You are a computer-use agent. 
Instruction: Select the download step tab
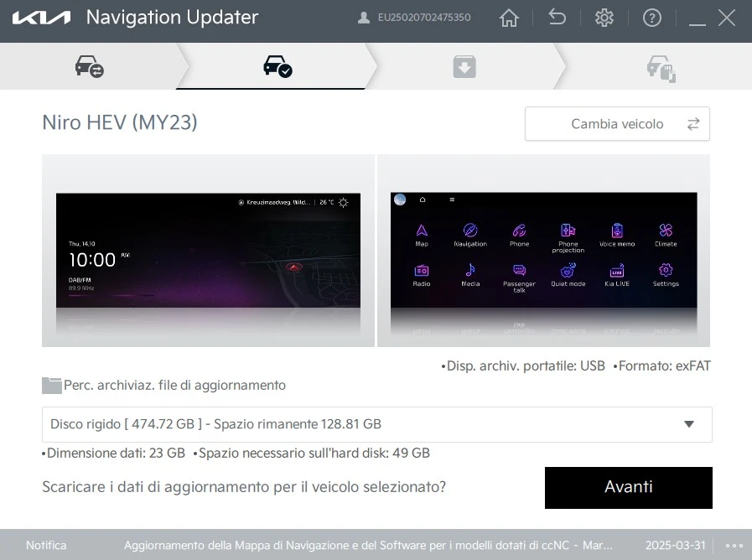(x=464, y=66)
